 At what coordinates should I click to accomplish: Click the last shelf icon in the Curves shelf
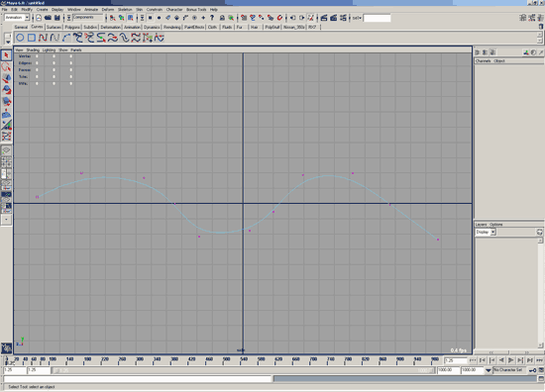pos(160,38)
